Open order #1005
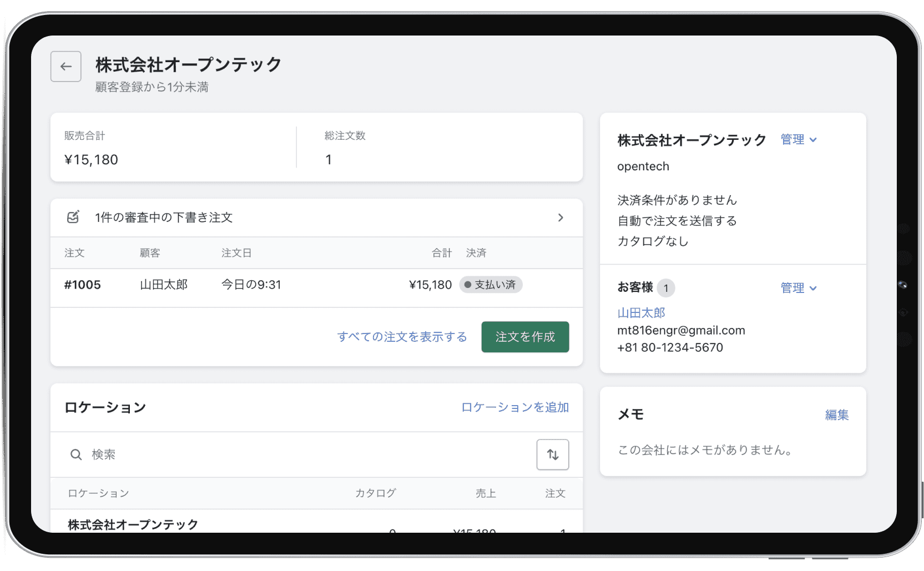 pos(83,285)
